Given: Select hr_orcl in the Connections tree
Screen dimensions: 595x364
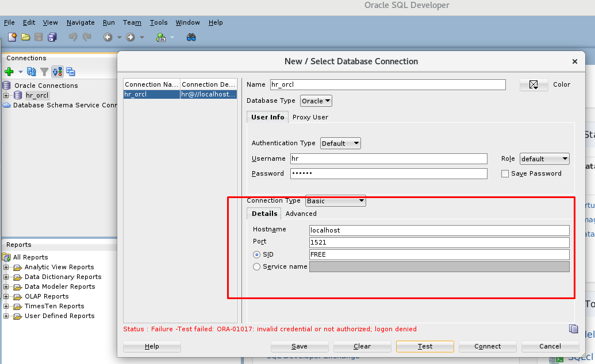Looking at the screenshot, I should point(37,95).
